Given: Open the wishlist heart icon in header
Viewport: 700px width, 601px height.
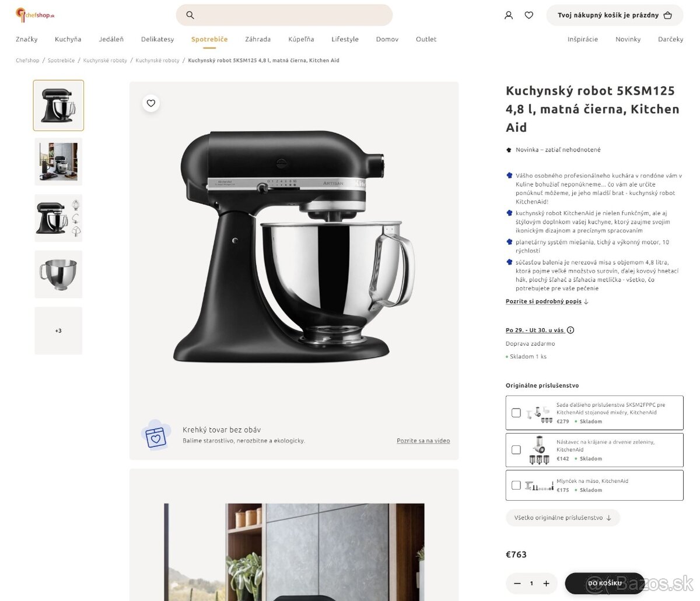Looking at the screenshot, I should pyautogui.click(x=529, y=15).
